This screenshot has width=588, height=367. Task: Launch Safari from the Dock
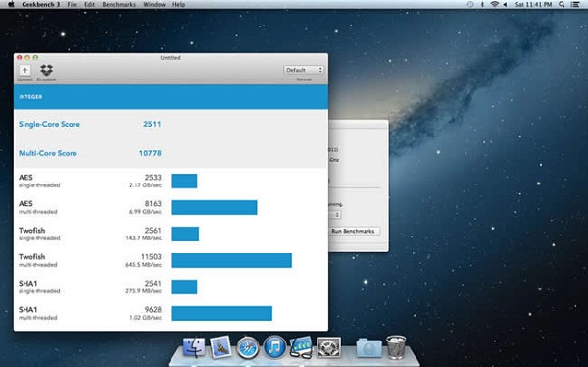click(248, 347)
